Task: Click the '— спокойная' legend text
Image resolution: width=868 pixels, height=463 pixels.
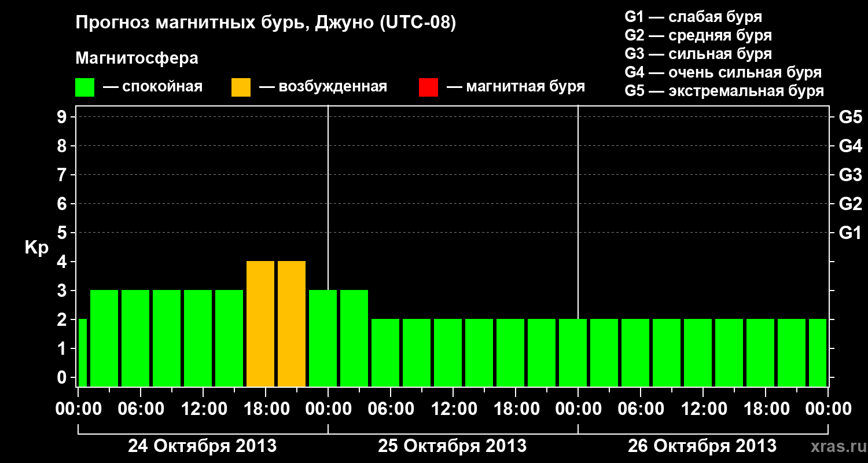Action: coord(153,87)
